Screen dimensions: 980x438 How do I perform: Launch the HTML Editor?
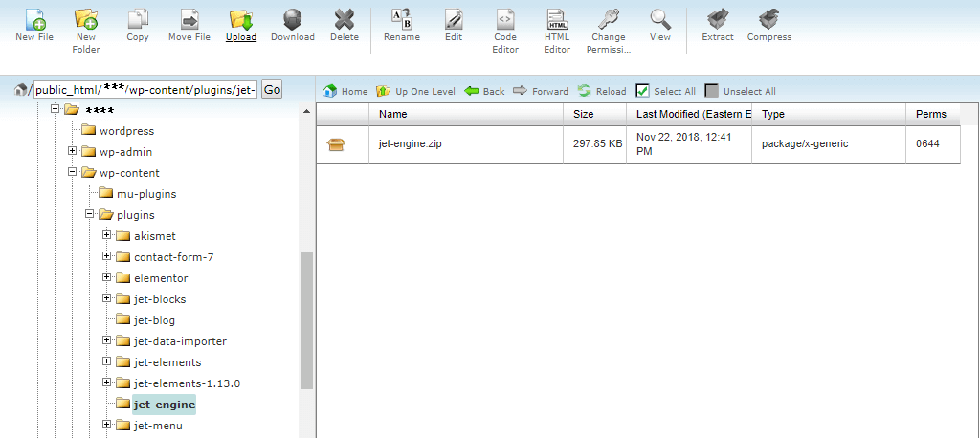click(557, 19)
